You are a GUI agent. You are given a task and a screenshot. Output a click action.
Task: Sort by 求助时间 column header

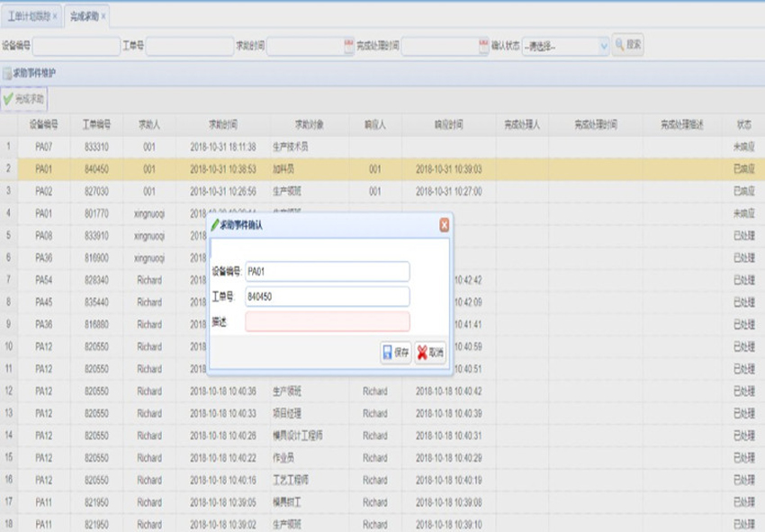tap(223, 125)
